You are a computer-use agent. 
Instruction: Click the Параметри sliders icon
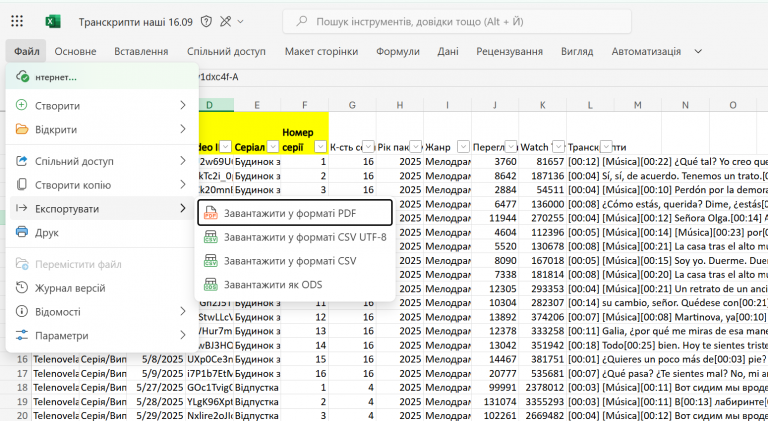coord(22,335)
